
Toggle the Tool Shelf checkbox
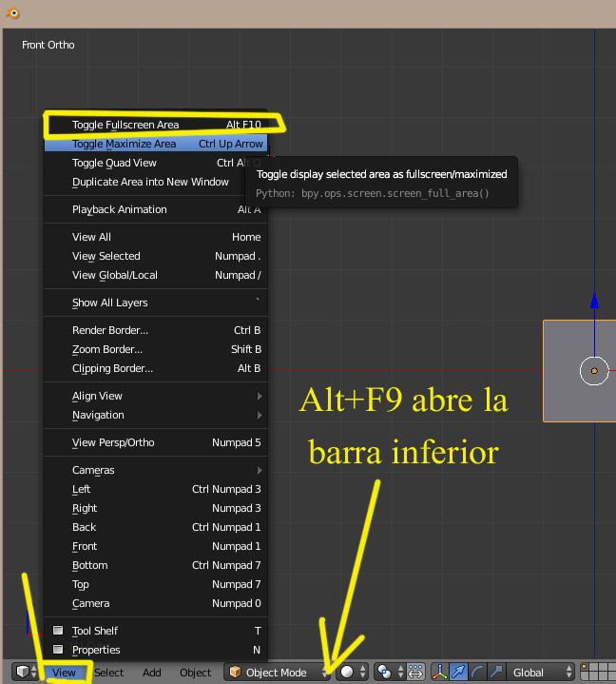coord(58,631)
